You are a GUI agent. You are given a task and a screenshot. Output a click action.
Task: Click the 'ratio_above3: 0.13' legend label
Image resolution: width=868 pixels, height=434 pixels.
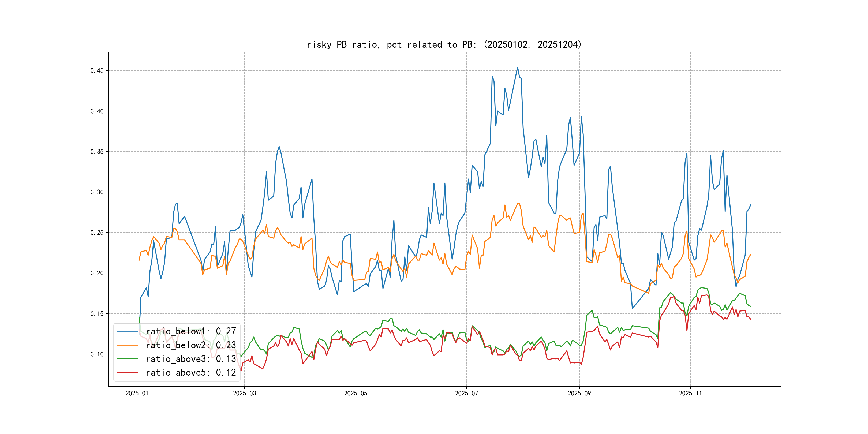tap(191, 359)
